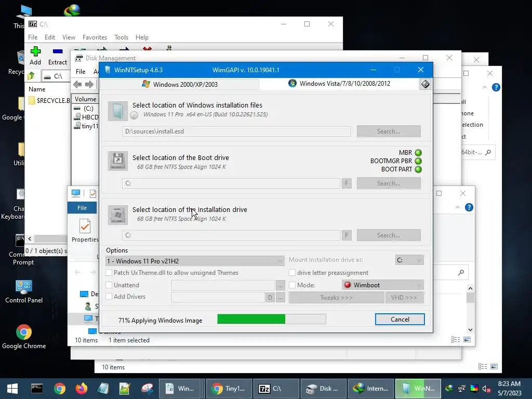
Task: Click D button beside Add Drivers field
Action: [270, 298]
